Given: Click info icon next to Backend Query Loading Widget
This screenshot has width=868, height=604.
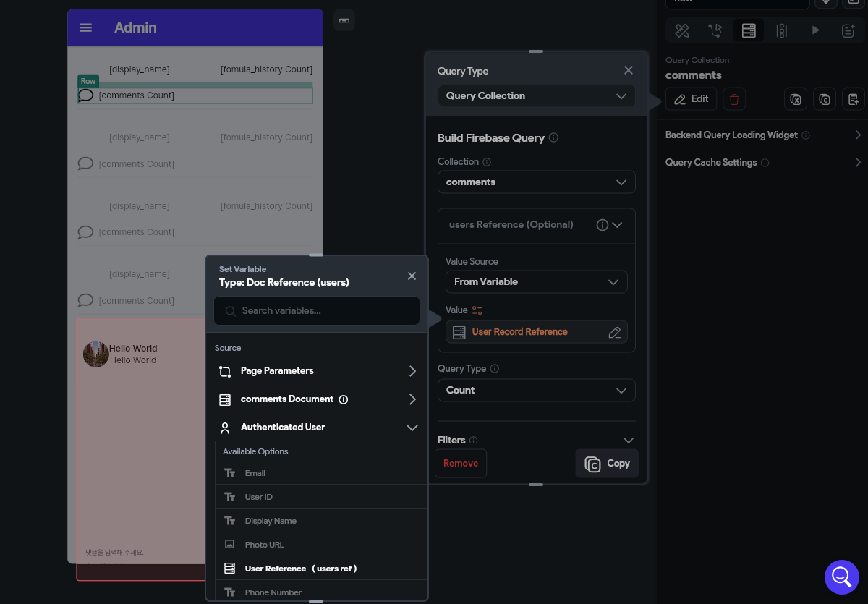Looking at the screenshot, I should [806, 135].
